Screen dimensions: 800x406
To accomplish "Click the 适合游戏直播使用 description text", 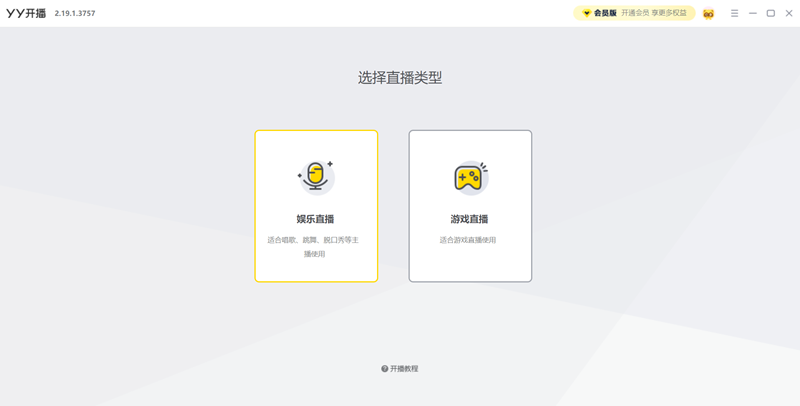I will [468, 240].
